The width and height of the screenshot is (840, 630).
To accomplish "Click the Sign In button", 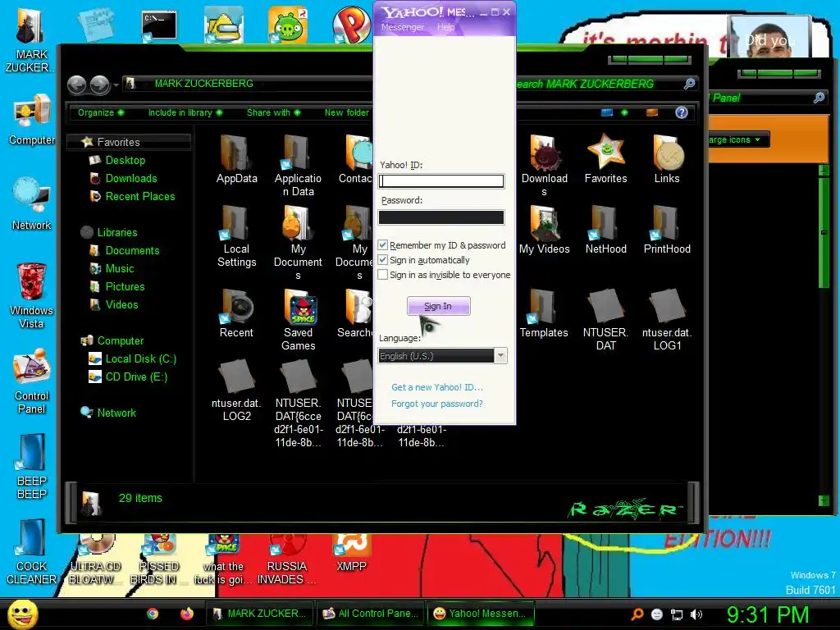I will [x=438, y=306].
